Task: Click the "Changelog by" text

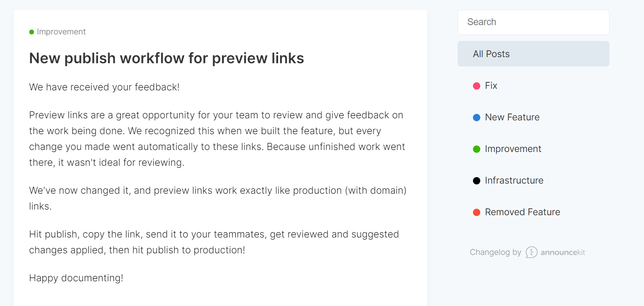Action: tap(495, 252)
